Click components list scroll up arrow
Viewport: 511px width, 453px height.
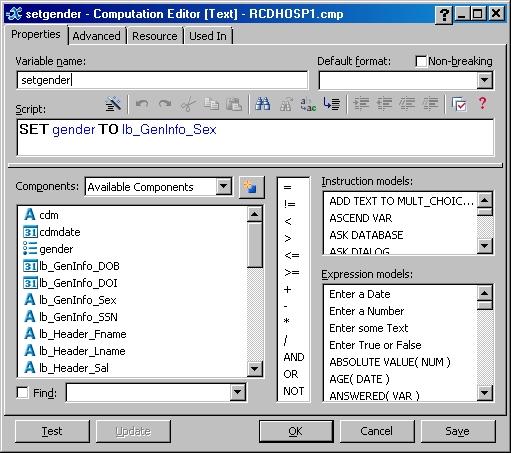pyautogui.click(x=255, y=214)
